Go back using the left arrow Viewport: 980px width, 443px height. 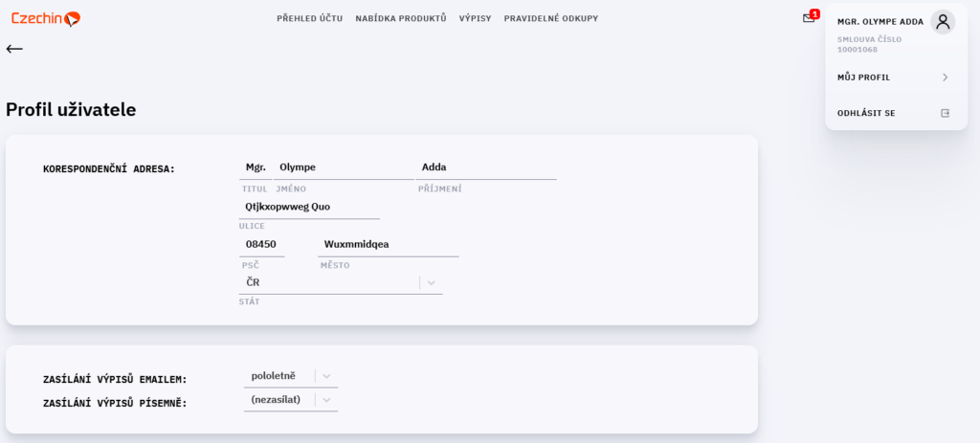14,49
